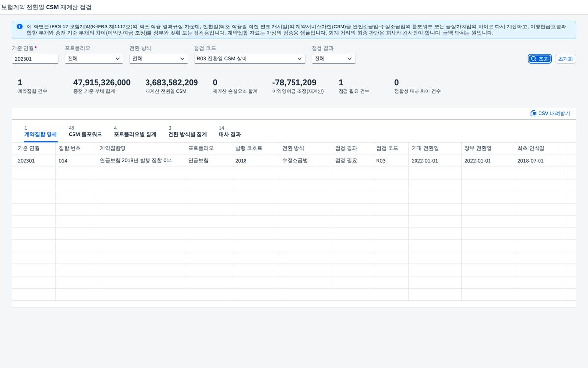Click the 연금보험 portfolio cell
588x368 pixels.
pyautogui.click(x=209, y=161)
